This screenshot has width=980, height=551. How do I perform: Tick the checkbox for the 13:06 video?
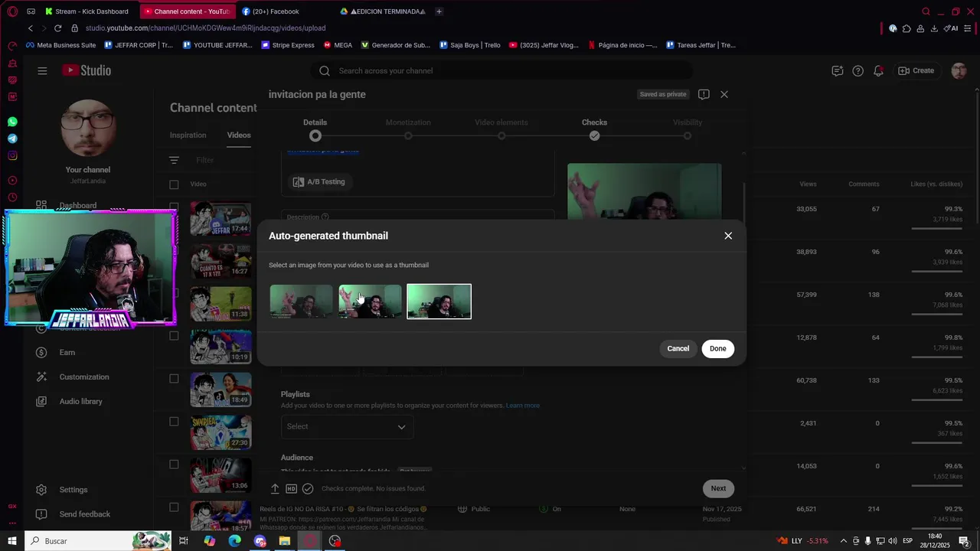point(174,465)
